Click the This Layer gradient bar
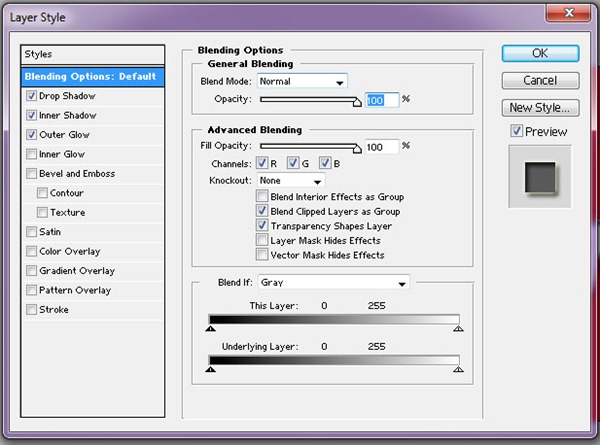The height and width of the screenshot is (445, 600). pos(334,319)
